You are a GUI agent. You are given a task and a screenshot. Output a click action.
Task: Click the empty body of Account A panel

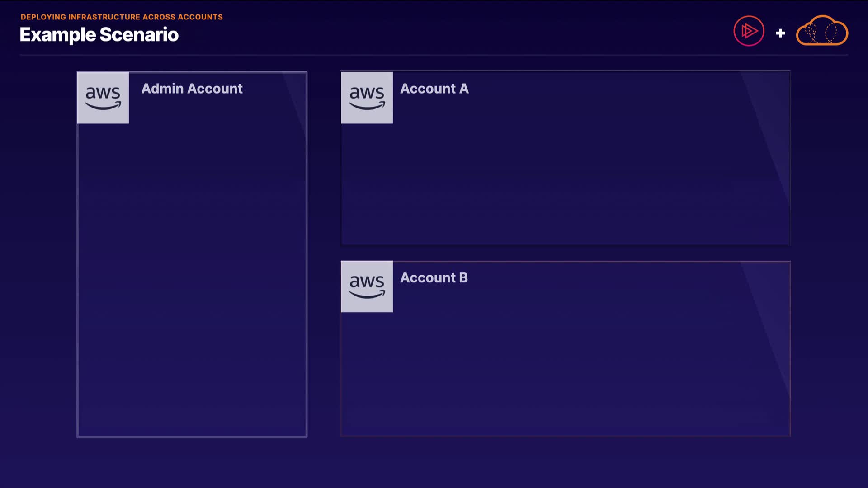565,181
